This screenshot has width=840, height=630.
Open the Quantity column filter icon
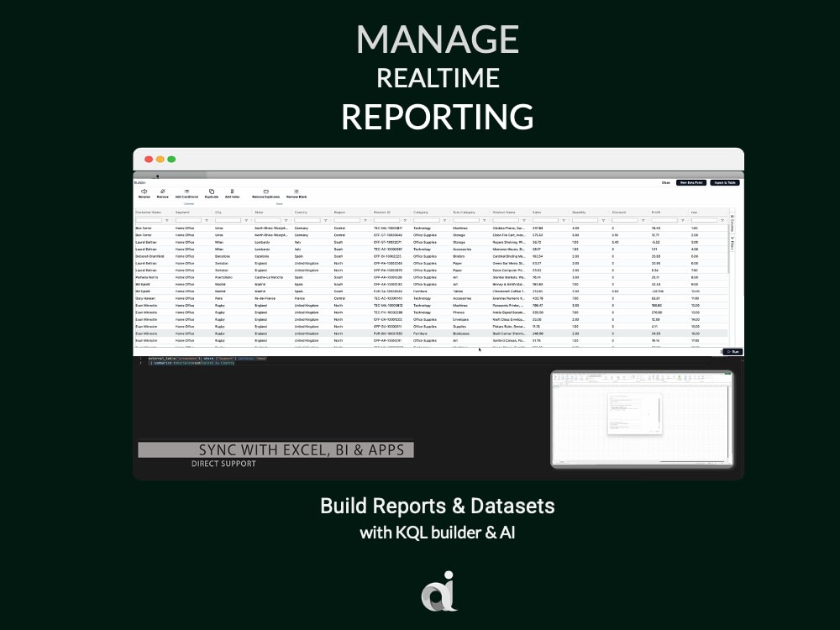602,221
